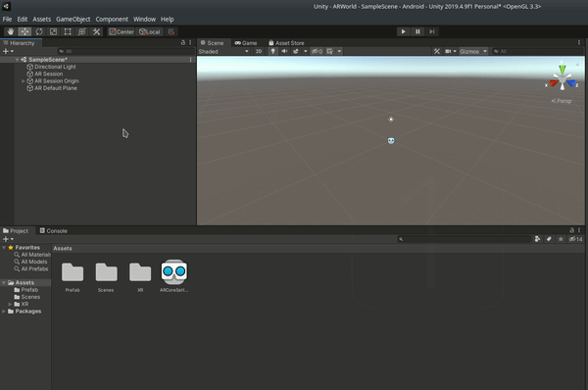
Task: Open Scene view component tools
Action: [x=437, y=51]
